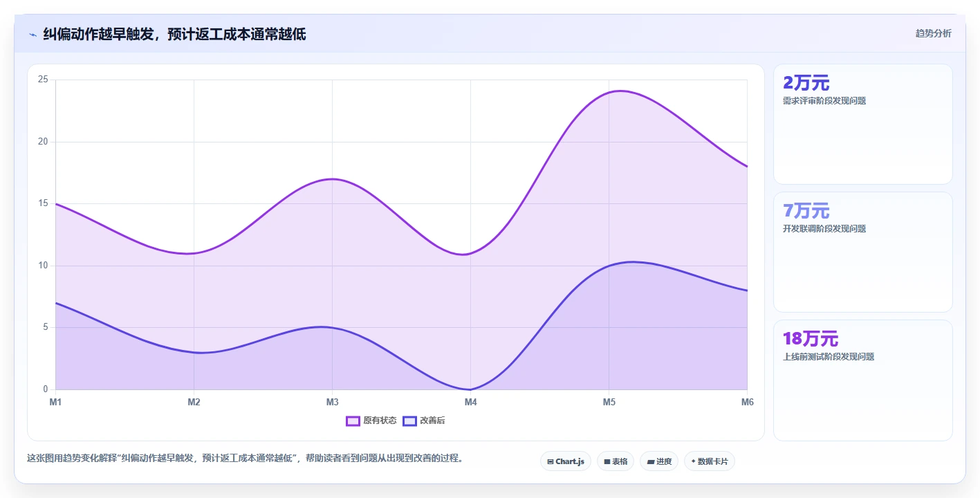
Task: Click the M2 x-axis label
Action: [194, 402]
